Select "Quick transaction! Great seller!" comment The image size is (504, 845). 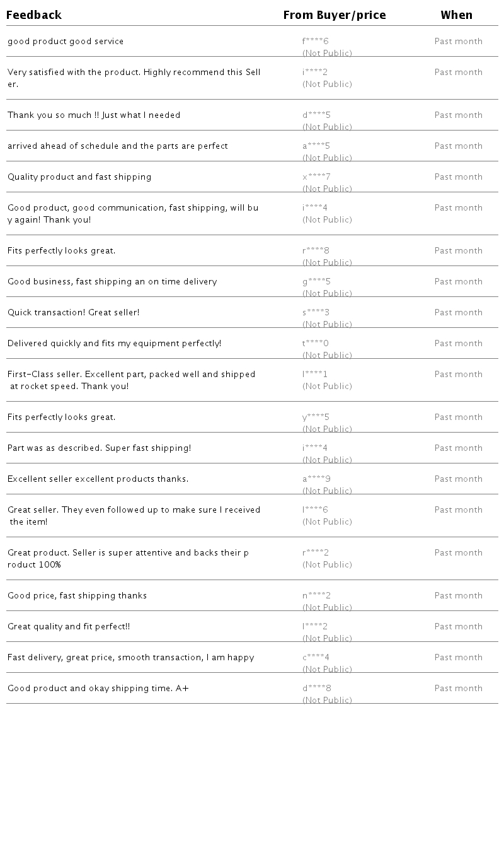74,313
